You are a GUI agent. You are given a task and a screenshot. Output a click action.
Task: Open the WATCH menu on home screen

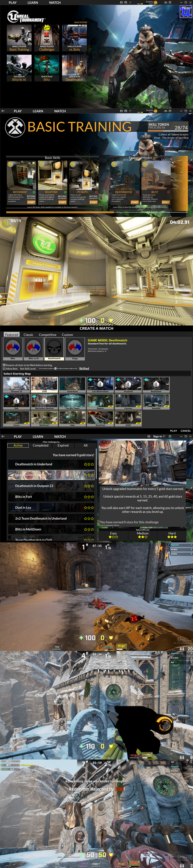point(55,2)
